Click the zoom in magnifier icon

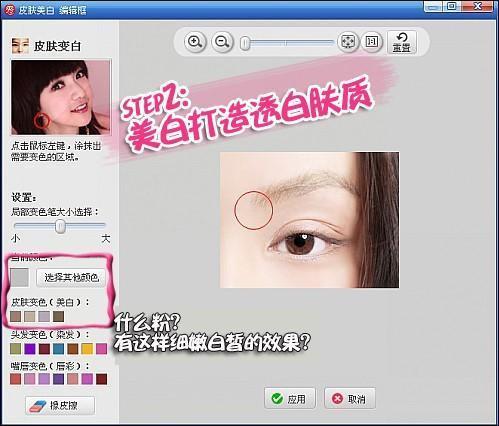pos(195,42)
